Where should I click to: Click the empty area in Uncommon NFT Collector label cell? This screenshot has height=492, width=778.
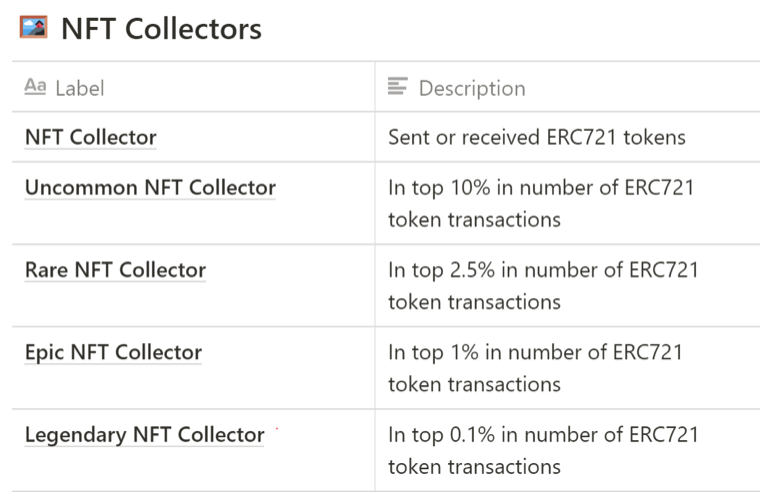coord(194,223)
